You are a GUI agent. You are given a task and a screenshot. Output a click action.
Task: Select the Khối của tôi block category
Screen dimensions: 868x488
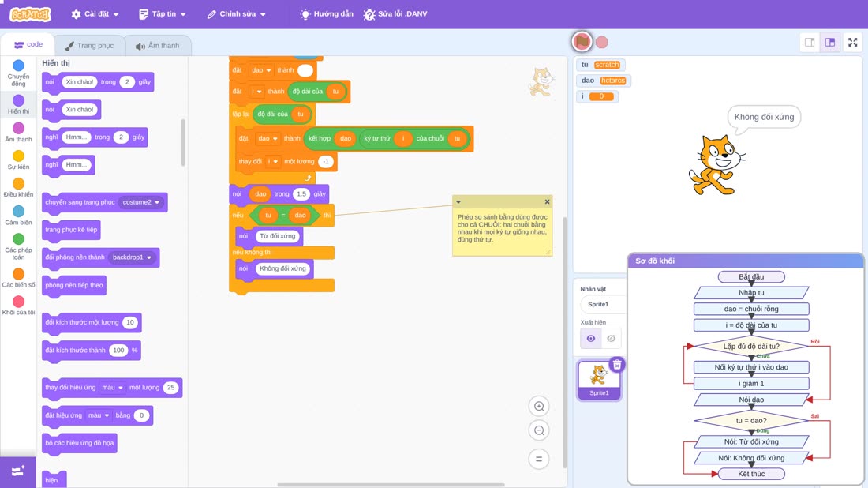pyautogui.click(x=18, y=306)
